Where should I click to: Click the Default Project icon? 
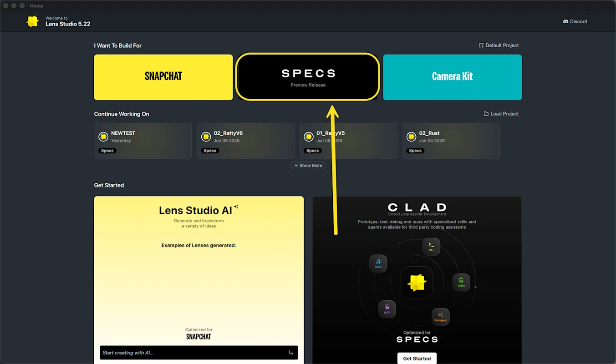[481, 45]
